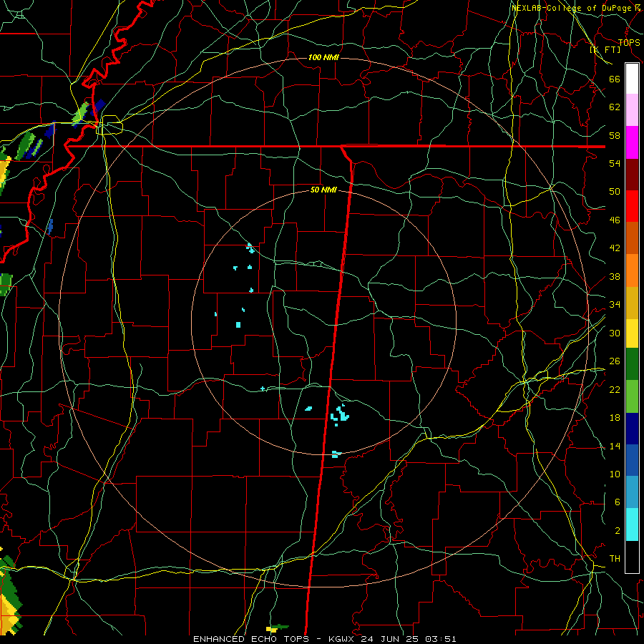Click the light green legend swatch near 22
The height and width of the screenshot is (644, 644).
tap(632, 396)
